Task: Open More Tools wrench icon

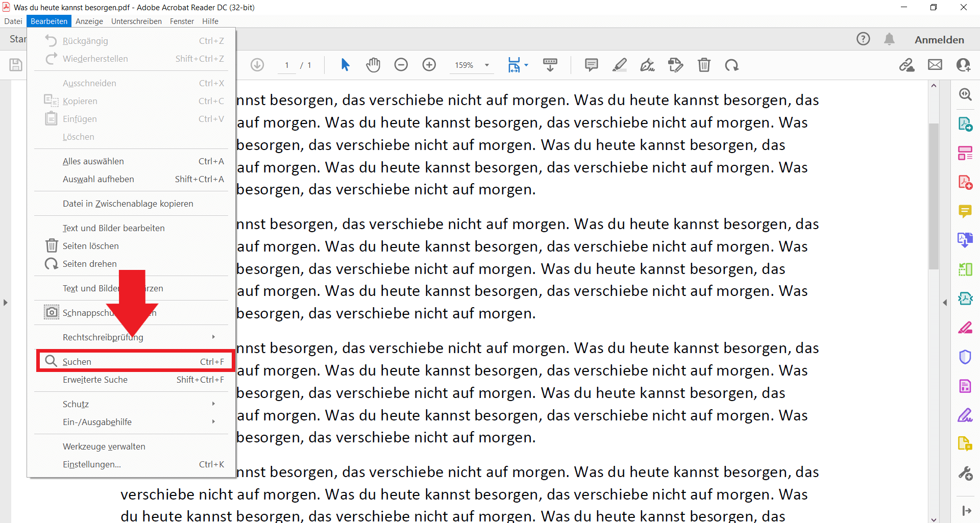Action: [965, 473]
